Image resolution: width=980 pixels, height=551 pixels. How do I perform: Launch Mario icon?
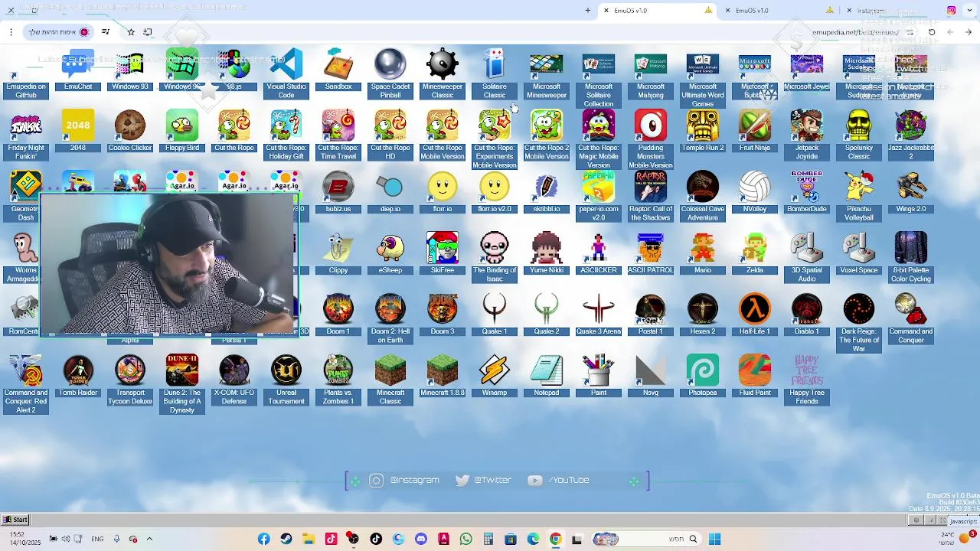(x=703, y=254)
